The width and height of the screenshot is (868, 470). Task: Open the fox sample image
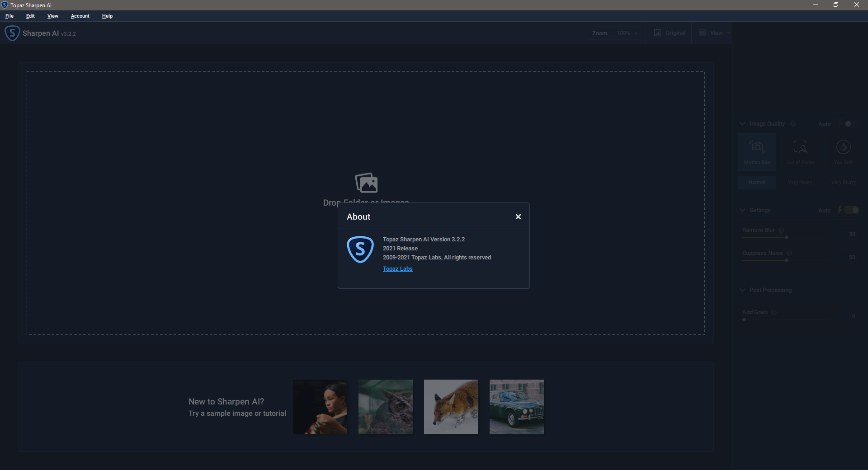pos(451,407)
